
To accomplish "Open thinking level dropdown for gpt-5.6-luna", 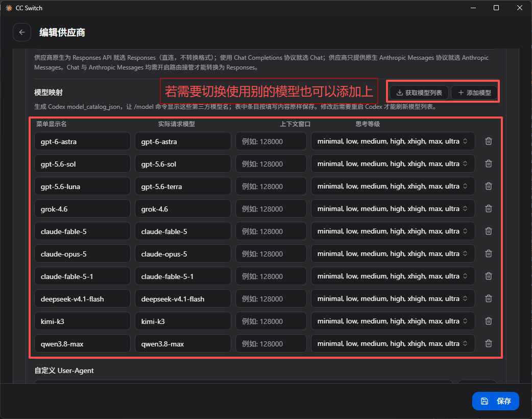I will pyautogui.click(x=393, y=186).
